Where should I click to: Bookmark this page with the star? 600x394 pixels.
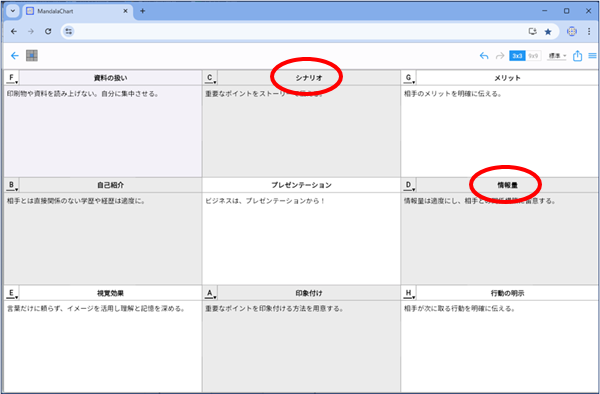pyautogui.click(x=548, y=31)
